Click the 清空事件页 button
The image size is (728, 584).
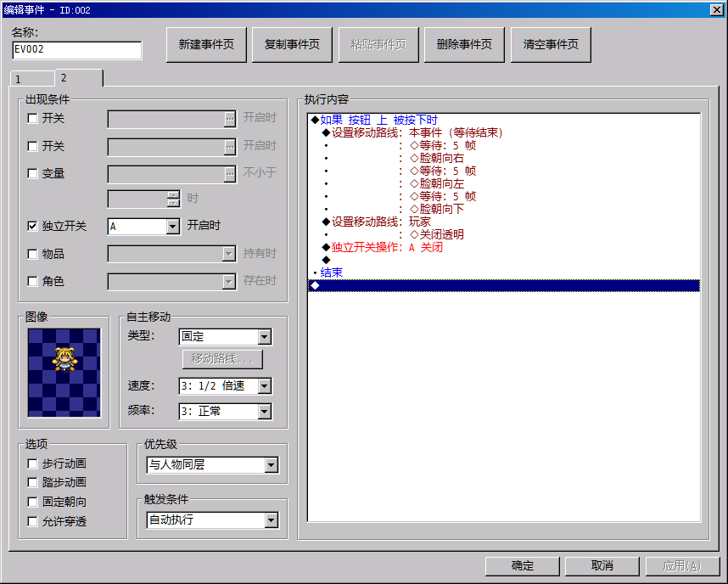[x=551, y=45]
